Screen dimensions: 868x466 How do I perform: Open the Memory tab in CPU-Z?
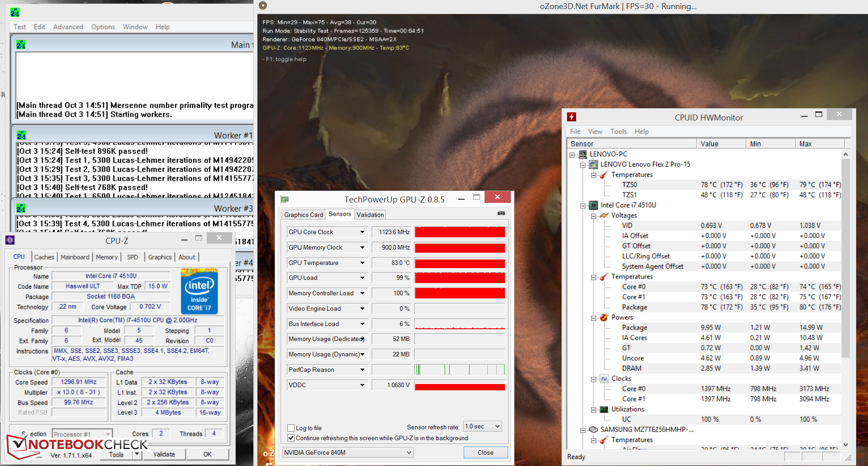[x=107, y=257]
